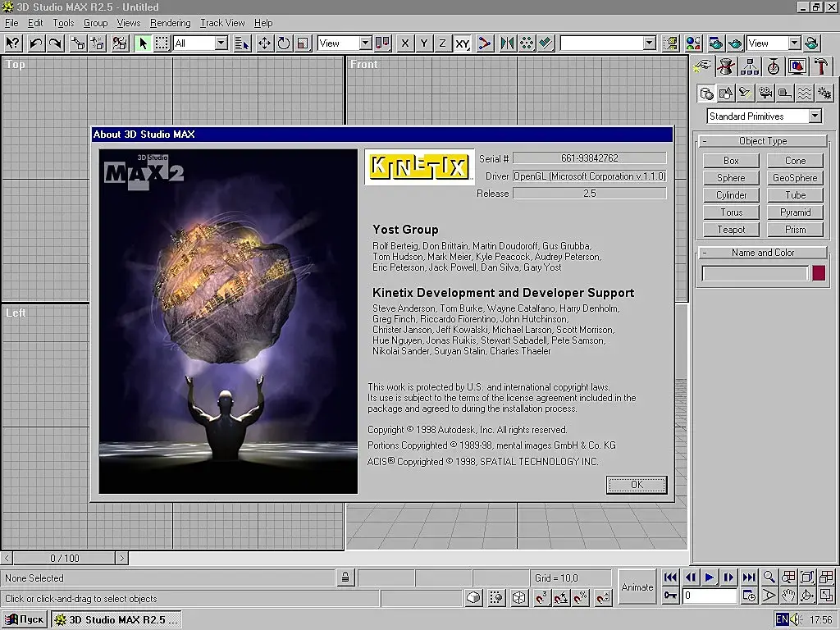Image resolution: width=840 pixels, height=630 pixels.
Task: Toggle the selection lock padlock
Action: tap(346, 577)
